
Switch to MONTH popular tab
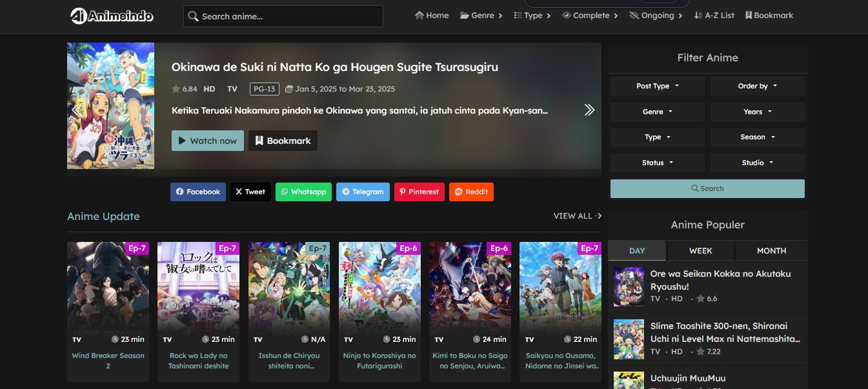772,250
